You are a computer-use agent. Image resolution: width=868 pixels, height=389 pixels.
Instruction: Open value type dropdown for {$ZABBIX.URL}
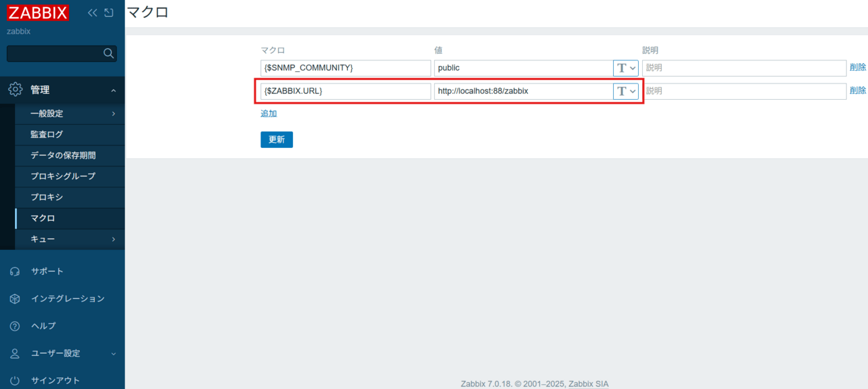tap(625, 91)
